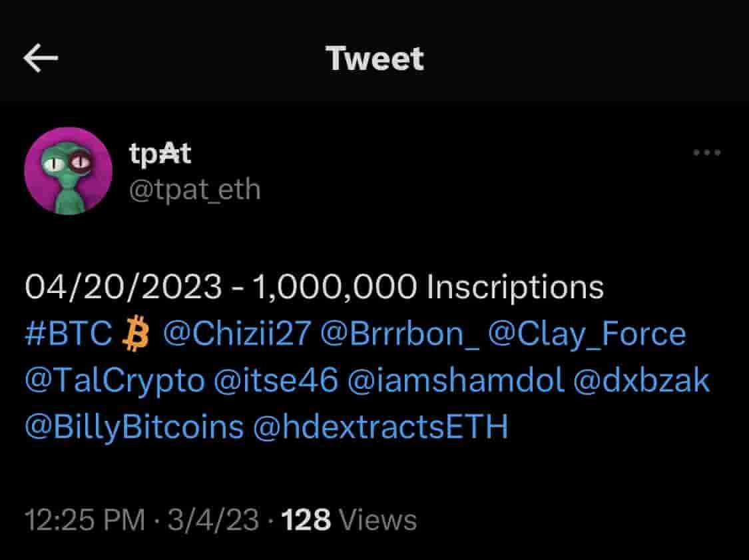View the 128 Views count

(350, 519)
